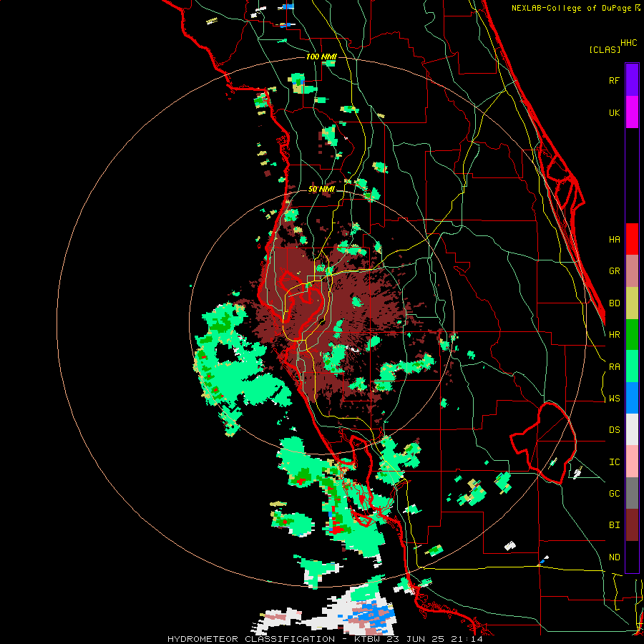The width and height of the screenshot is (644, 644).
Task: Click the DS legend label
Action: point(614,430)
